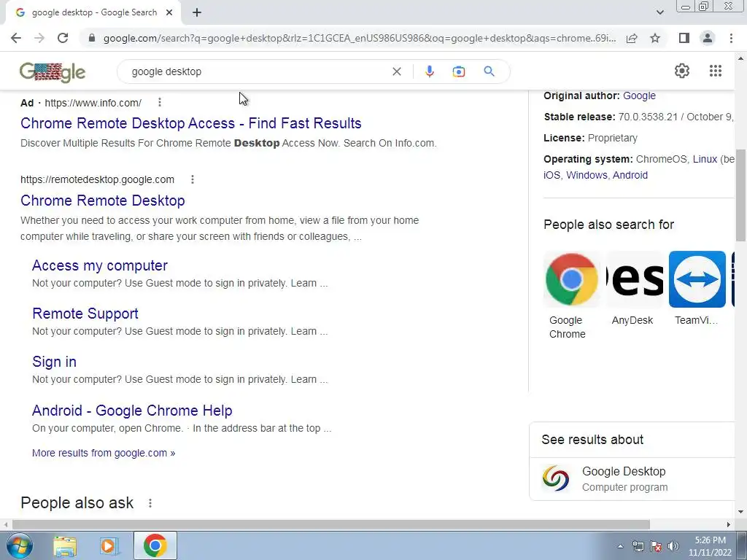Open more options for the info.com ad
This screenshot has width=747, height=560.
click(160, 102)
